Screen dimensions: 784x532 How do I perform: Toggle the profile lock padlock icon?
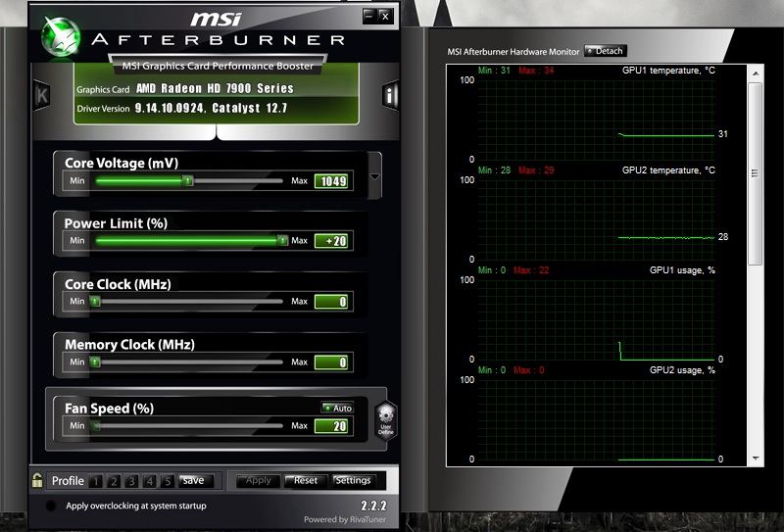(x=37, y=480)
